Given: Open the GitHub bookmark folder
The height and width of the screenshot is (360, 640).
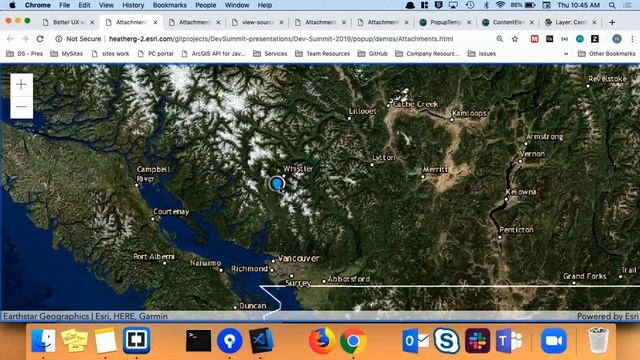Looking at the screenshot, I should click(372, 53).
